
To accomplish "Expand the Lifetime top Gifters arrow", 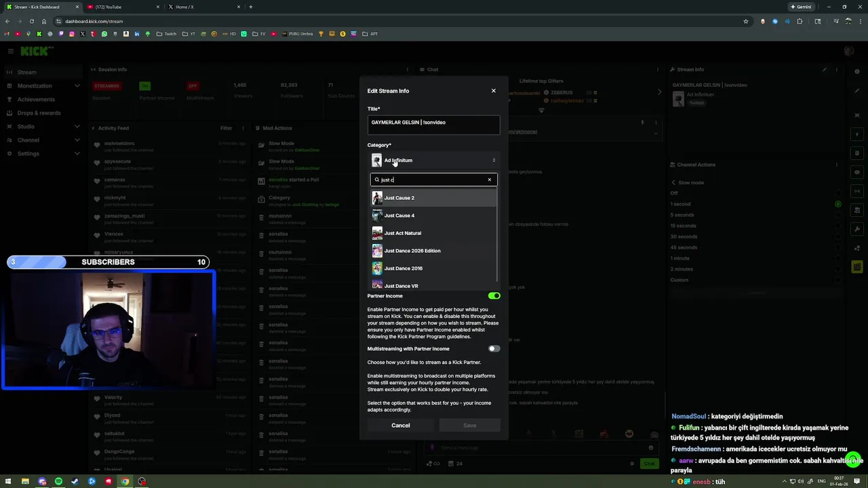I will [x=660, y=92].
